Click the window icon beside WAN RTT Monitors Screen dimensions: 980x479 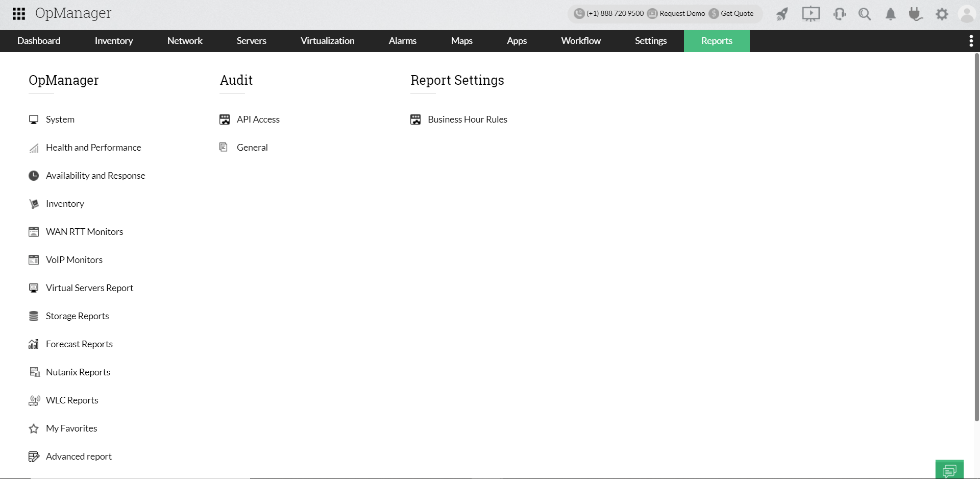(34, 232)
